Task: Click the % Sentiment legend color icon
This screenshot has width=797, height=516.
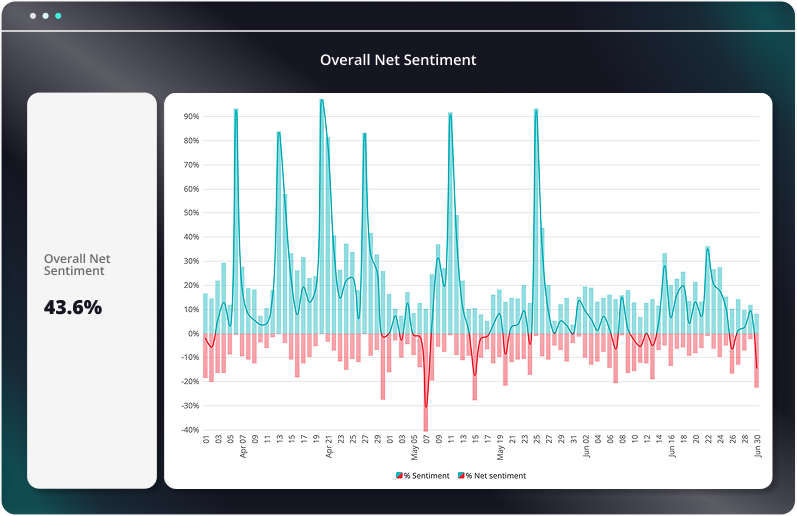Action: point(399,476)
